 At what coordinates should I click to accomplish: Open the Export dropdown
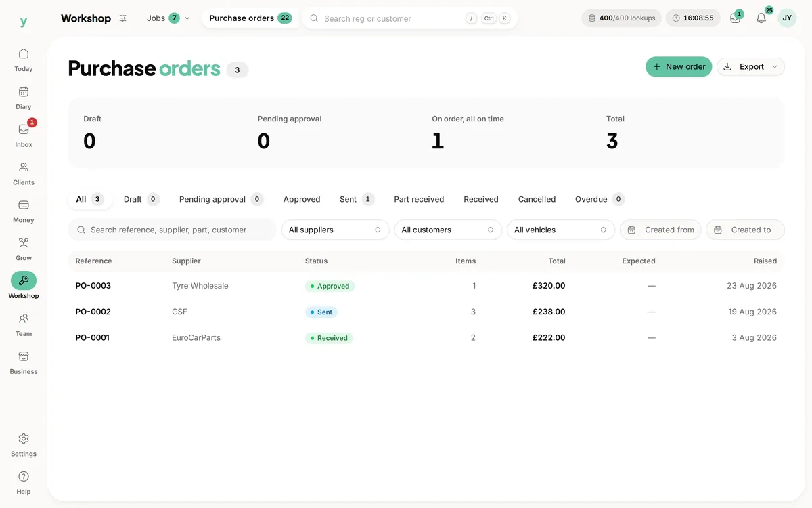750,66
